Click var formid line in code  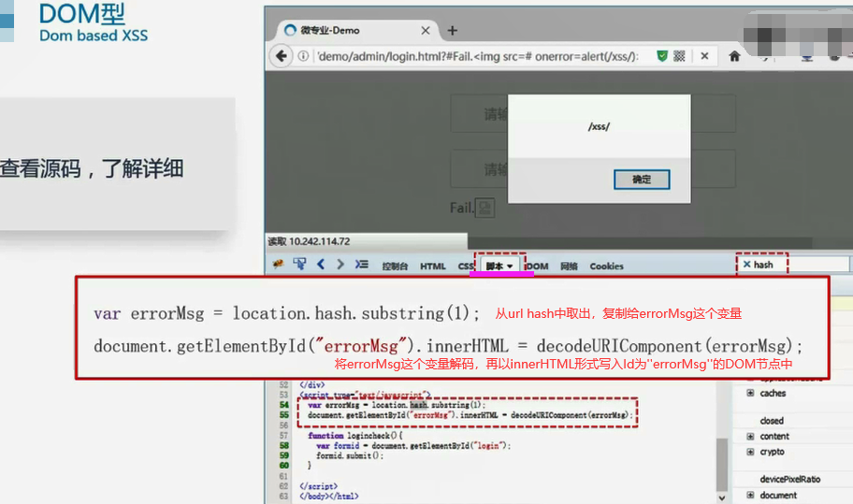pos(413,445)
